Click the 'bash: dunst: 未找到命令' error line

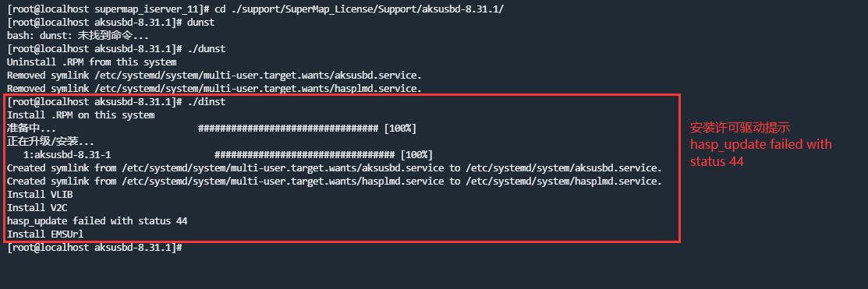(x=69, y=36)
